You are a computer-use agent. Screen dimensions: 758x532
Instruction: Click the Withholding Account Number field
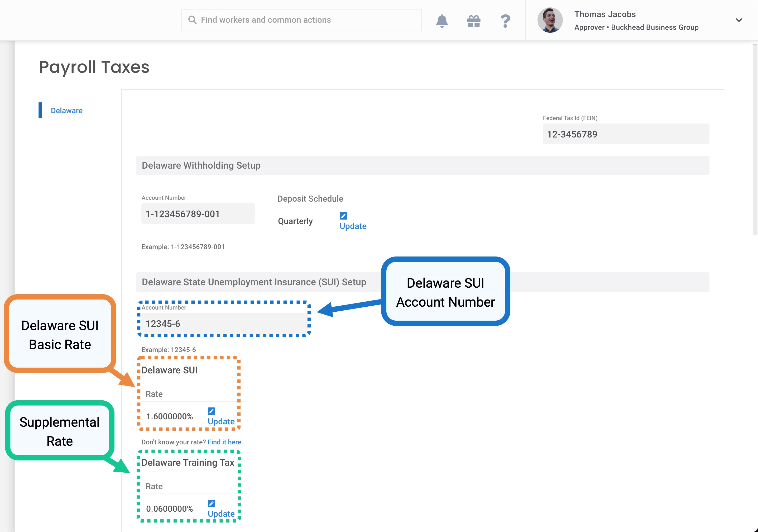coord(198,214)
